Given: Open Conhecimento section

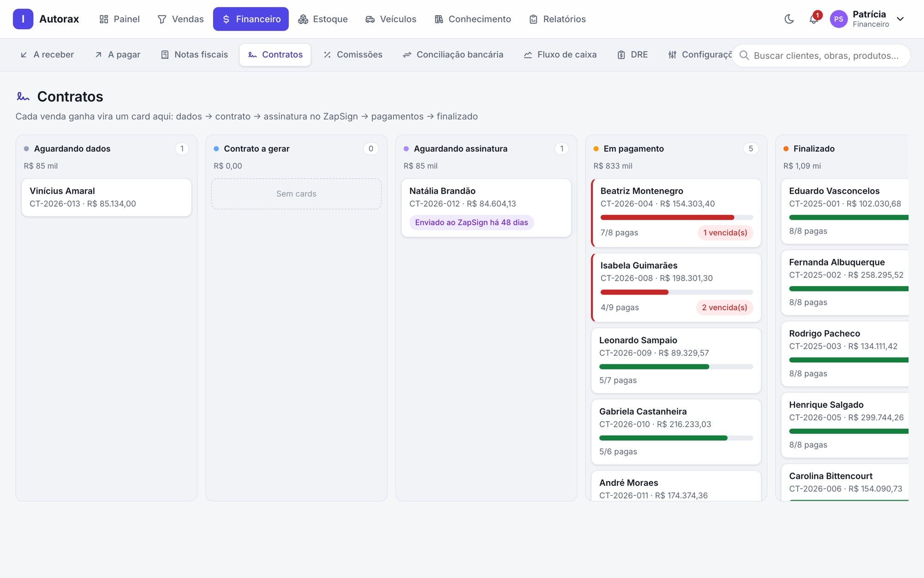Looking at the screenshot, I should pyautogui.click(x=473, y=19).
